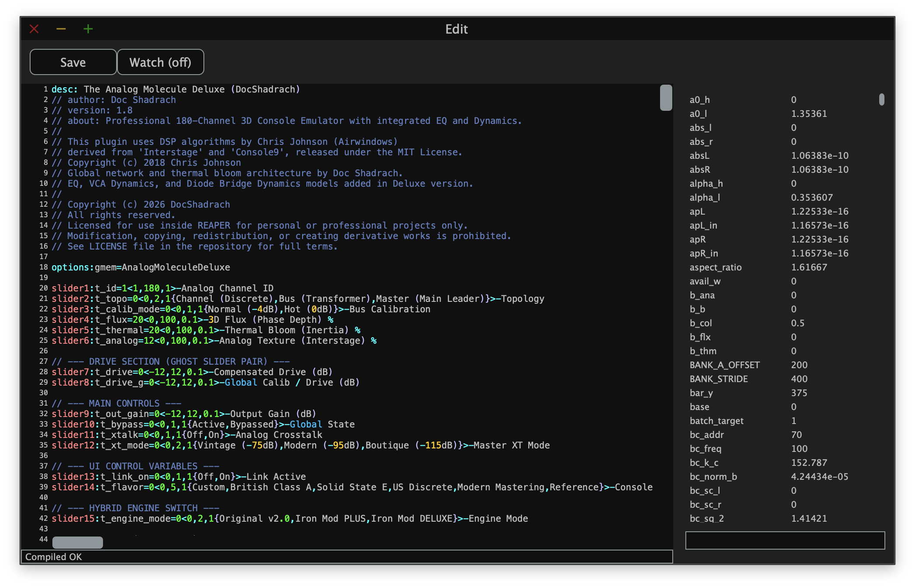Screen dimensions: 915x588
Task: Click the slider2 Topology definition line
Action: [298, 299]
